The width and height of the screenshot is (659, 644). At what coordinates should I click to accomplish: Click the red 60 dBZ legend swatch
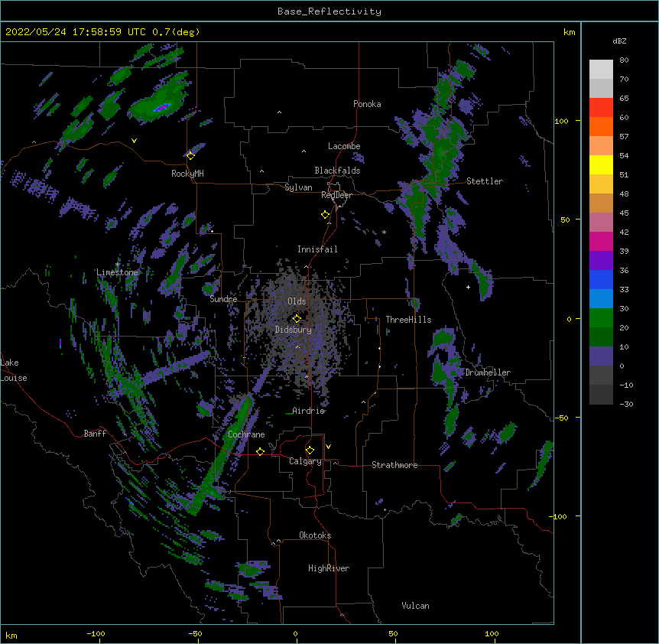click(601, 108)
